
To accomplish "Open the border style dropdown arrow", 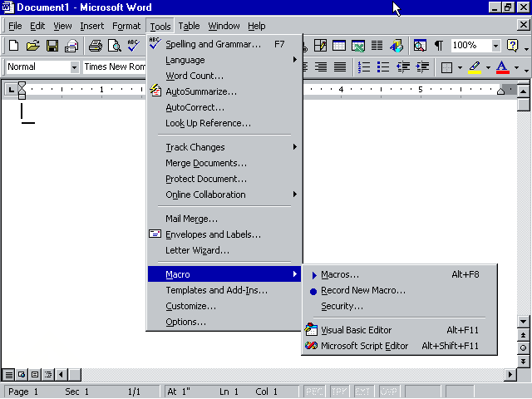I will tap(460, 67).
